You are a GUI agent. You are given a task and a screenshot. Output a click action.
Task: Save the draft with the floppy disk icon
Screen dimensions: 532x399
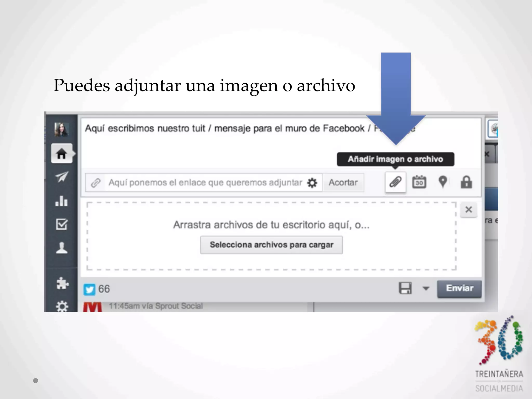click(x=405, y=288)
